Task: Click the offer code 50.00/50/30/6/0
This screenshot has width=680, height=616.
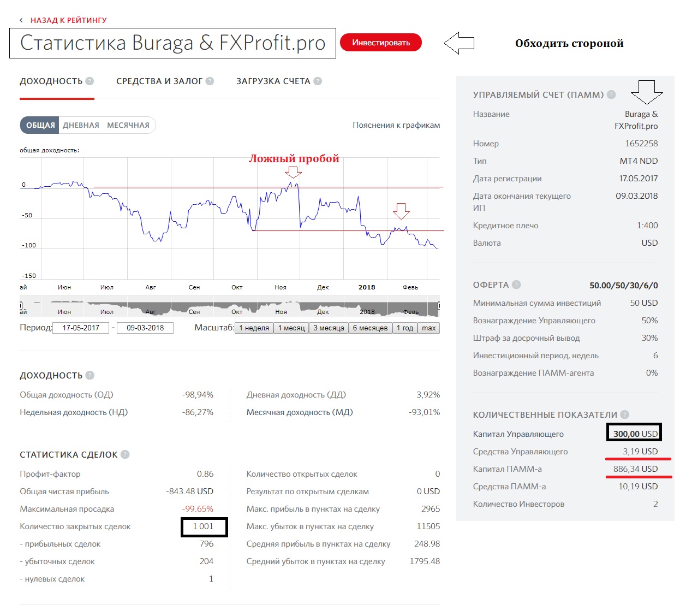Action: [624, 286]
